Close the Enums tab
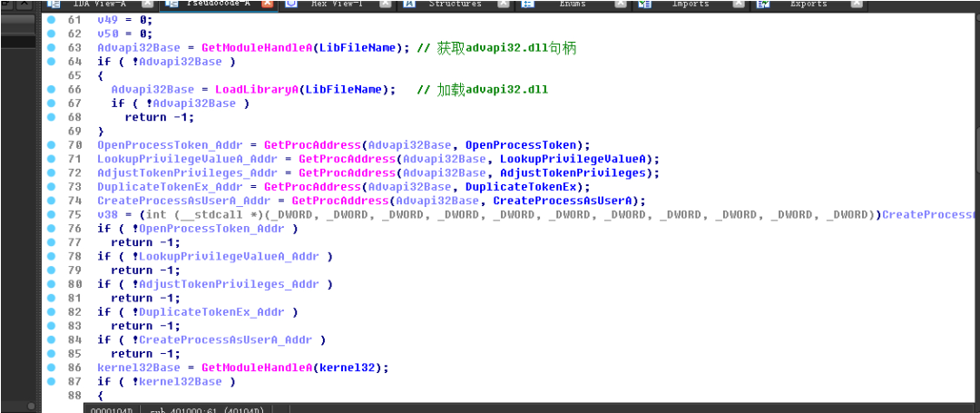The width and height of the screenshot is (980, 413). [x=620, y=4]
